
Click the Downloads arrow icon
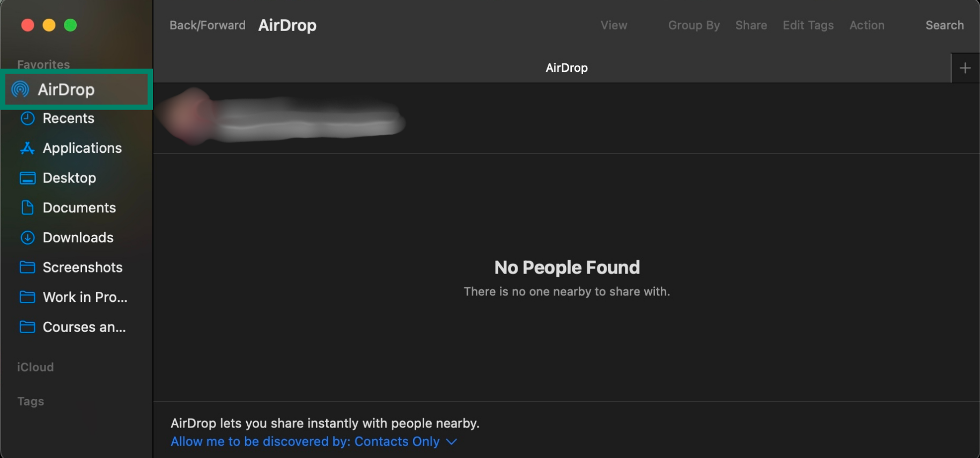coord(27,238)
